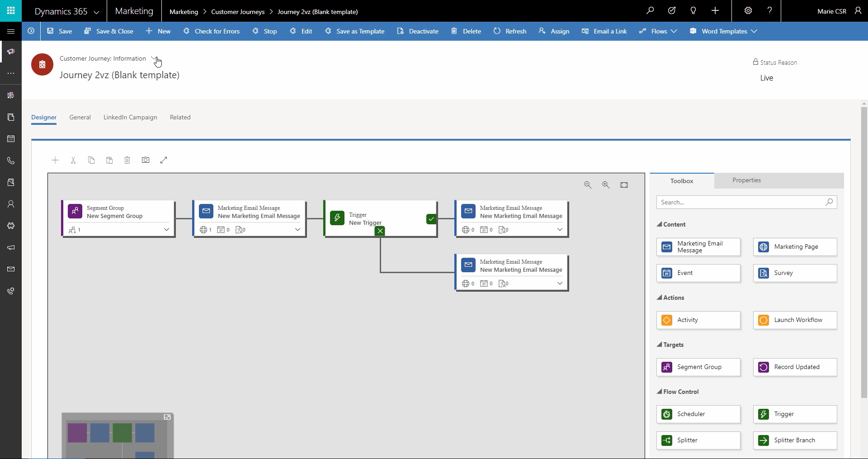868x459 pixels.
Task: Select Scheduler tile in Toolbox
Action: (698, 414)
